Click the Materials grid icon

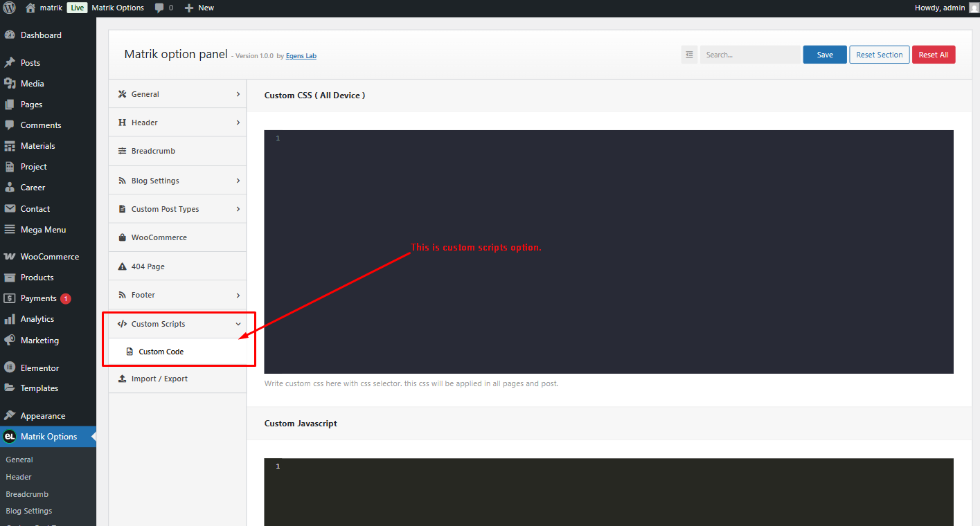pos(10,146)
